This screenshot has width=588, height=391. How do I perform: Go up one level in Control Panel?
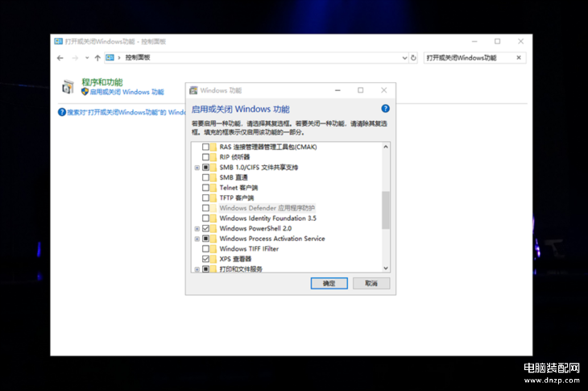(x=97, y=58)
